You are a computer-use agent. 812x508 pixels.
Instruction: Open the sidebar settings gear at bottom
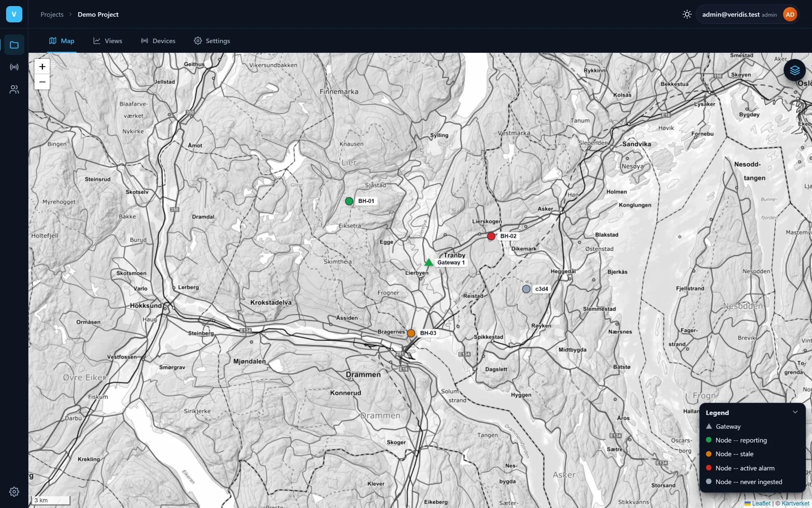point(14,492)
